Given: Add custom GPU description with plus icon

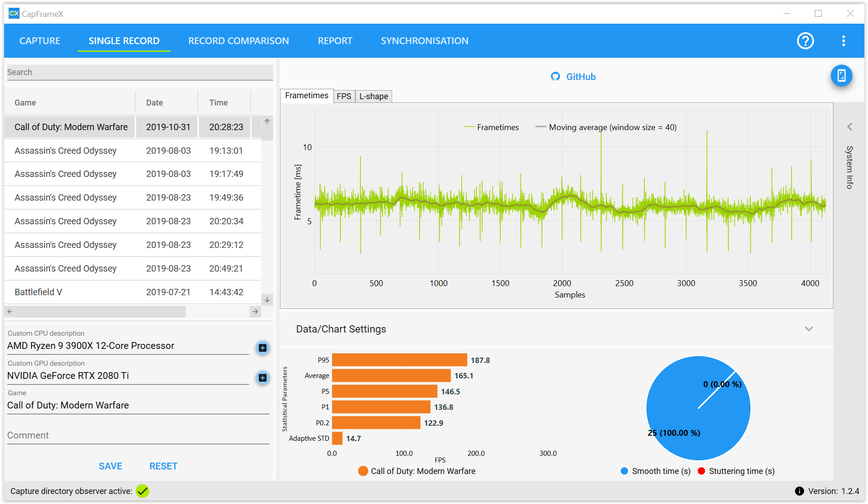Looking at the screenshot, I should click(x=263, y=378).
